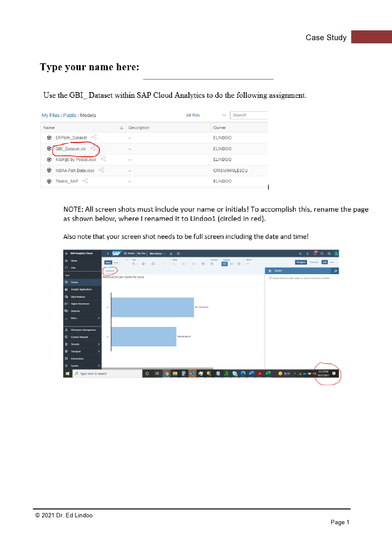This screenshot has width=392, height=555.
Task: Click the file list Search field
Action: [x=249, y=115]
